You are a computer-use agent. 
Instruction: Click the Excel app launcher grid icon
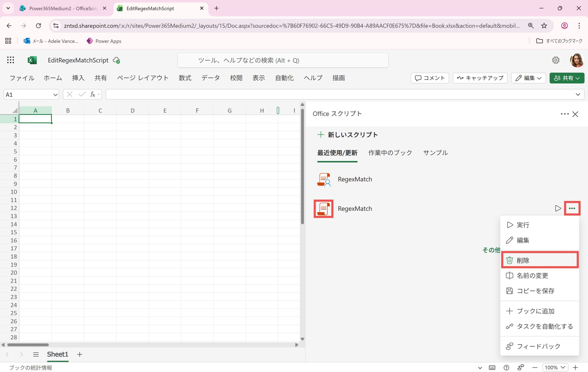(11, 60)
